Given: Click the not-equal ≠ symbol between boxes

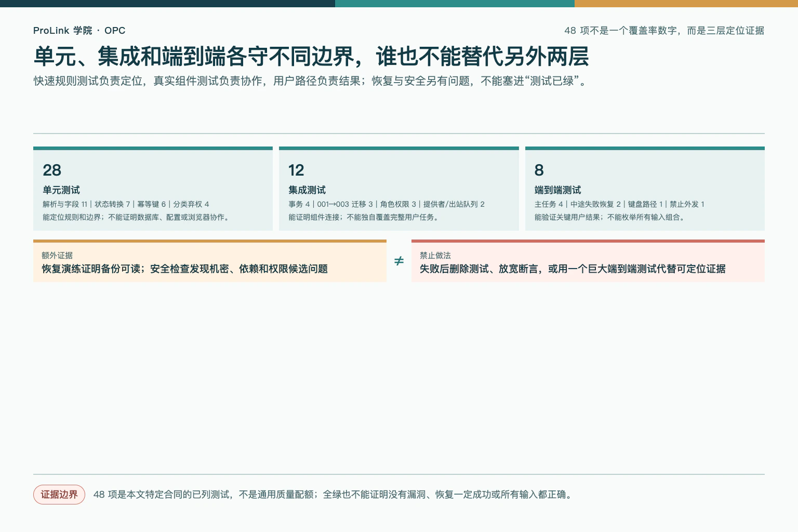Looking at the screenshot, I should tap(399, 261).
